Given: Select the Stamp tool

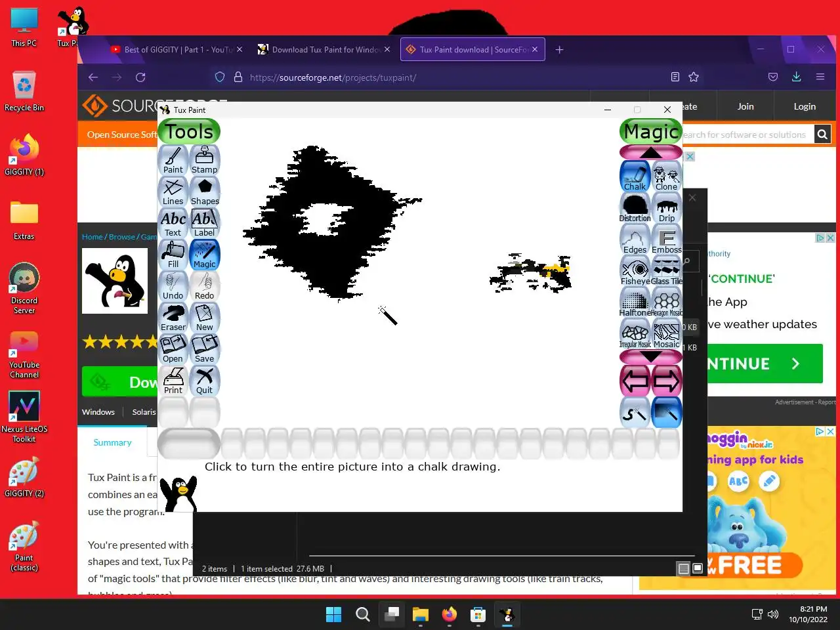Looking at the screenshot, I should [x=205, y=160].
